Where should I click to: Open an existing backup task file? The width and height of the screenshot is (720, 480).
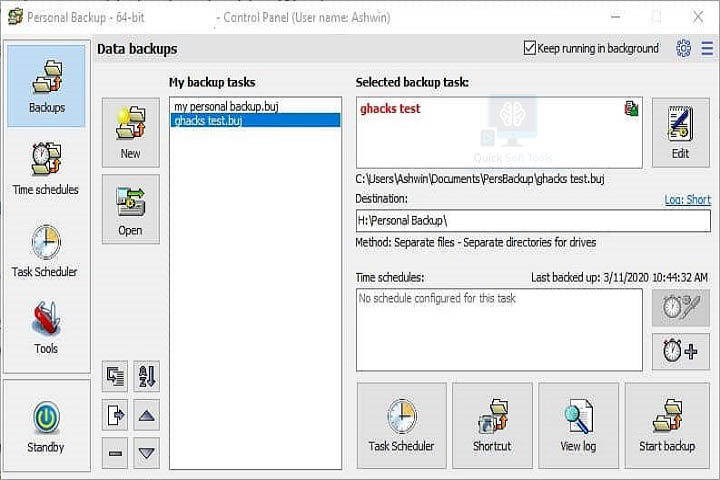pyautogui.click(x=130, y=209)
